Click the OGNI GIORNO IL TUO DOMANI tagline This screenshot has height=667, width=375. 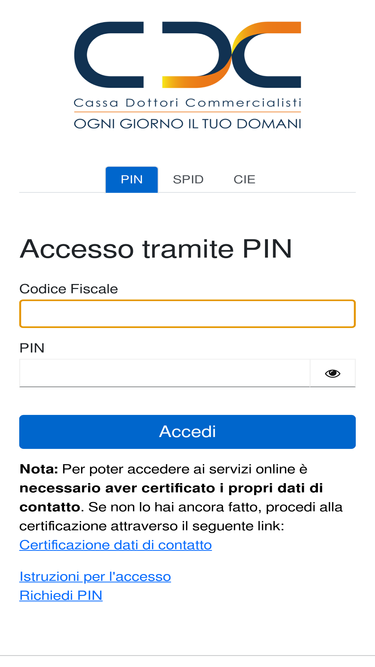[188, 124]
